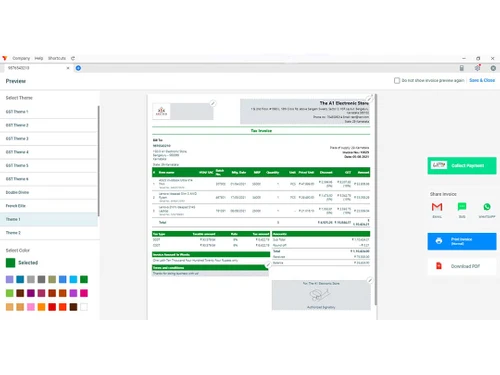Click The A1 Electronic Store name
Screen dimensions: 500x375
(344, 103)
